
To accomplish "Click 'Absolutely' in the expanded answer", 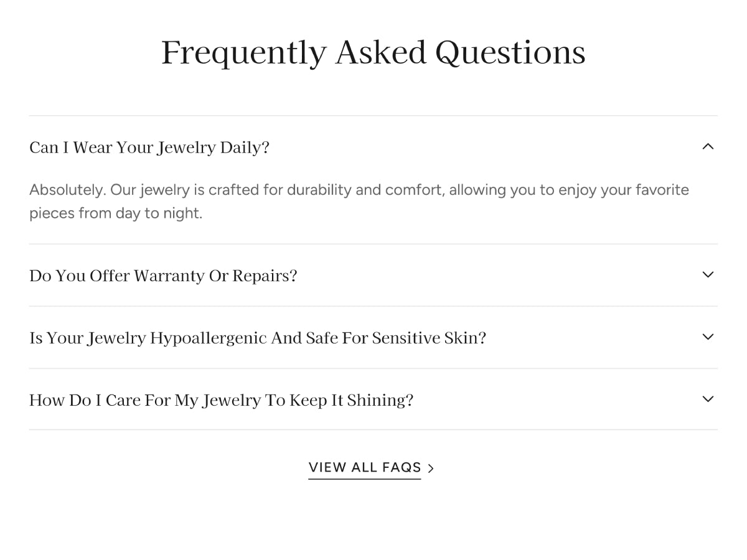I will pos(66,190).
